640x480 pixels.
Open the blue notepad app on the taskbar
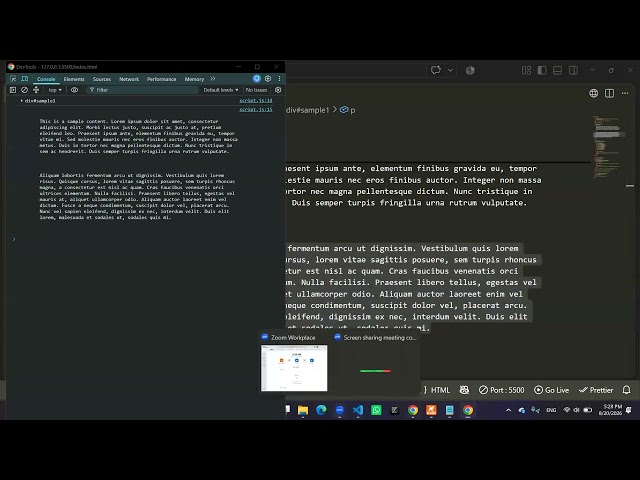point(449,410)
